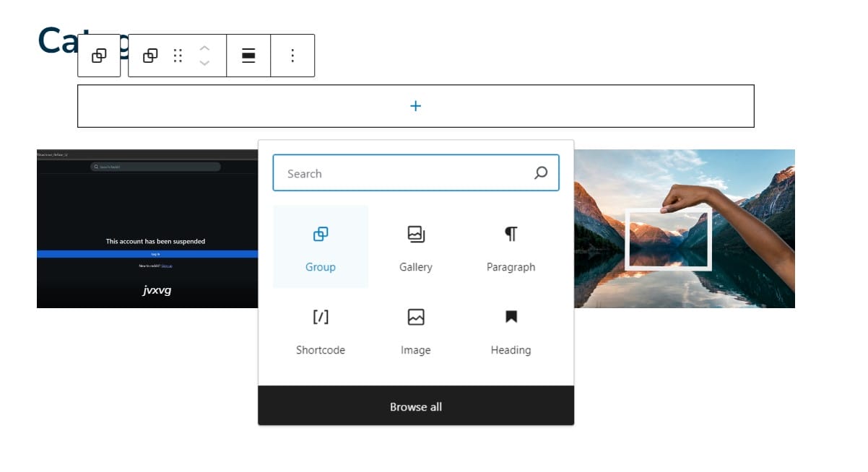Click the magnifying glass search icon

pos(541,173)
